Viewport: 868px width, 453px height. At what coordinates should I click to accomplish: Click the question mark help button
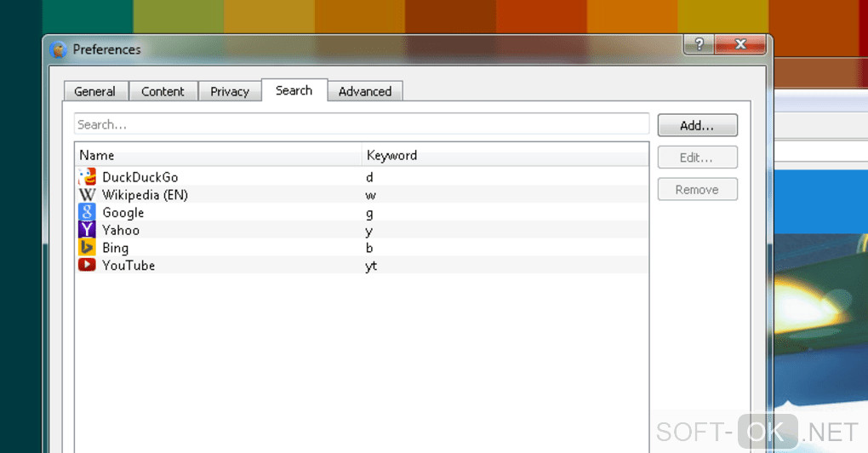coord(698,44)
